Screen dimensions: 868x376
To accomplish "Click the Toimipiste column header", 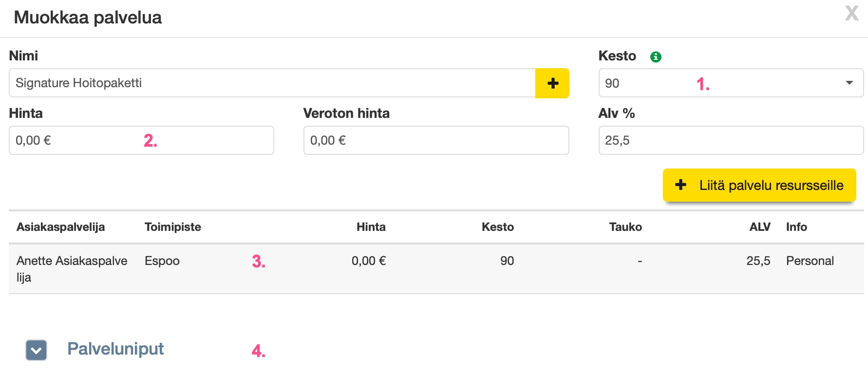I will click(x=173, y=227).
